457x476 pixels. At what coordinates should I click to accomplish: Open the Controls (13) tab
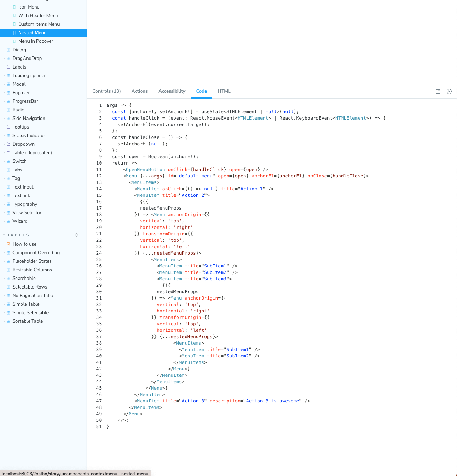pos(106,91)
